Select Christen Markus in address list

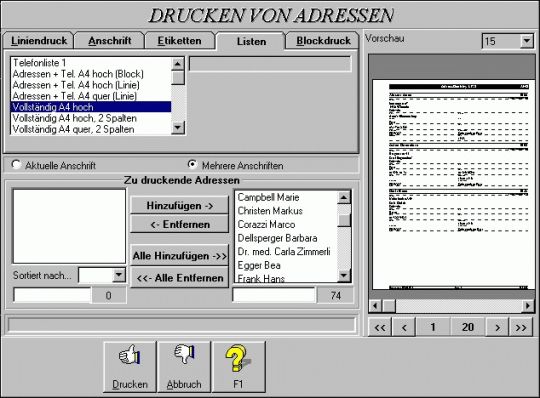pos(286,211)
